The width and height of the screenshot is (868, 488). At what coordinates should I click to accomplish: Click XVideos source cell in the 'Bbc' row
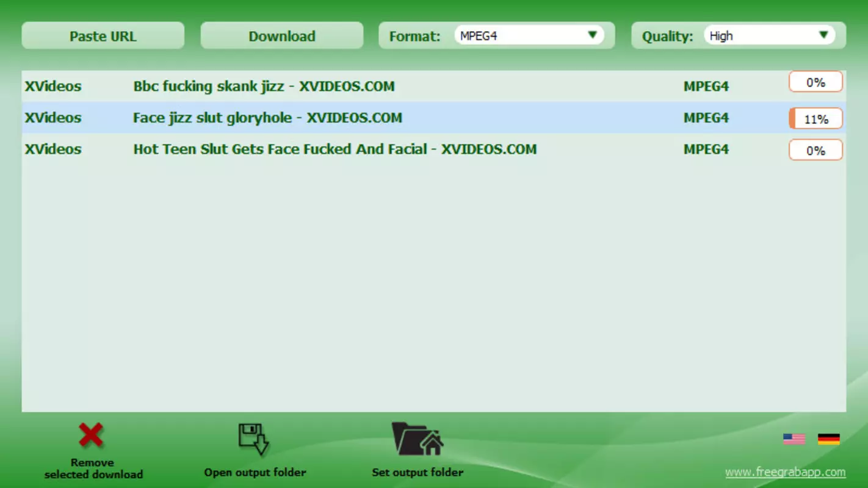(x=52, y=87)
